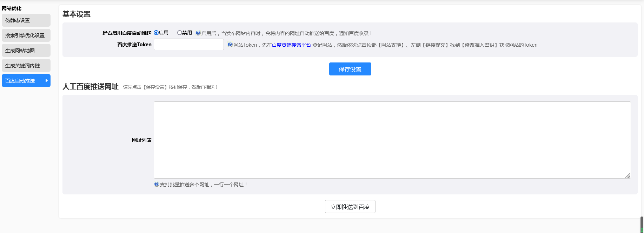Click the 请先点击【保存设置】按钮保存 note
Screen dimensions: 644x233
171,87
